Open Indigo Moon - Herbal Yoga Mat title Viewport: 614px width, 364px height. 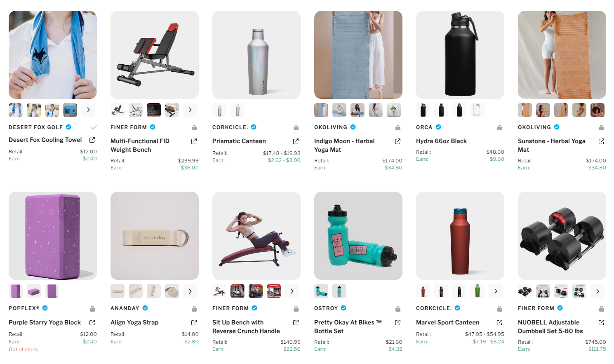(x=344, y=145)
